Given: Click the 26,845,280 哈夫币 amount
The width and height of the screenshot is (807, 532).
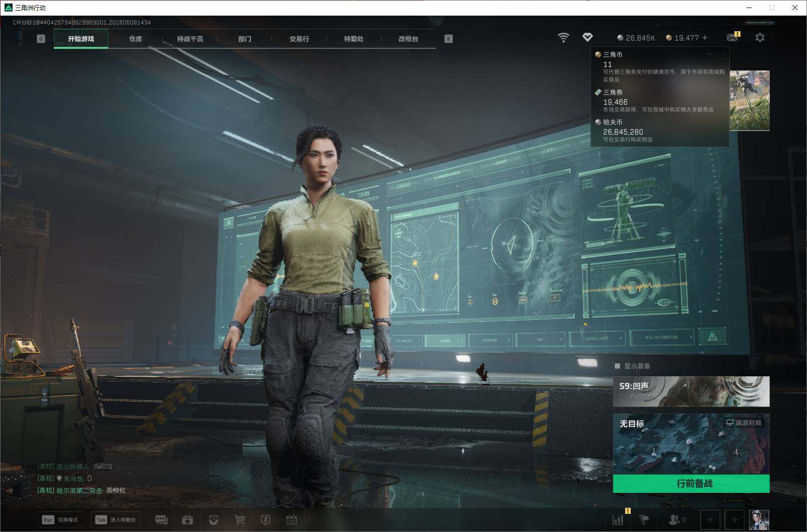Looking at the screenshot, I should click(623, 132).
